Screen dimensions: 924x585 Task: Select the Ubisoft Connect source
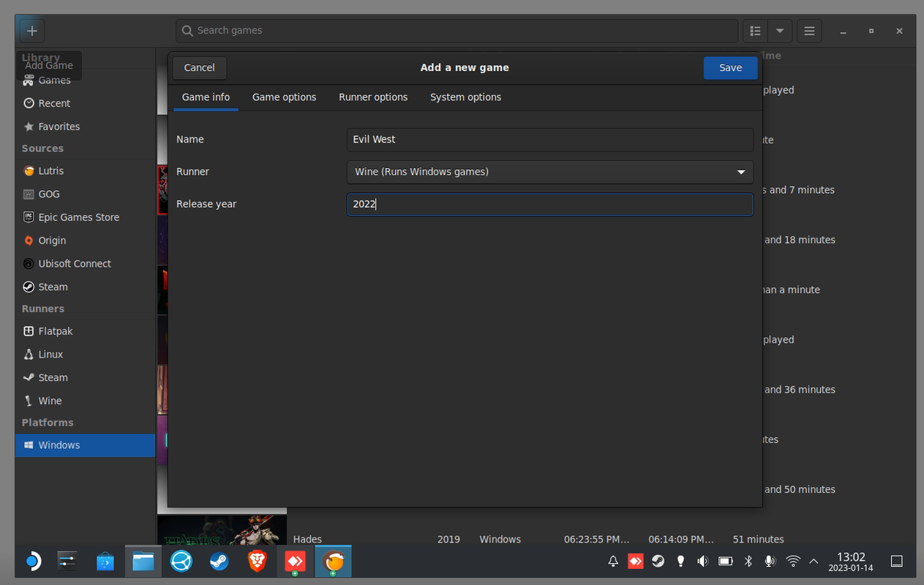[85, 264]
